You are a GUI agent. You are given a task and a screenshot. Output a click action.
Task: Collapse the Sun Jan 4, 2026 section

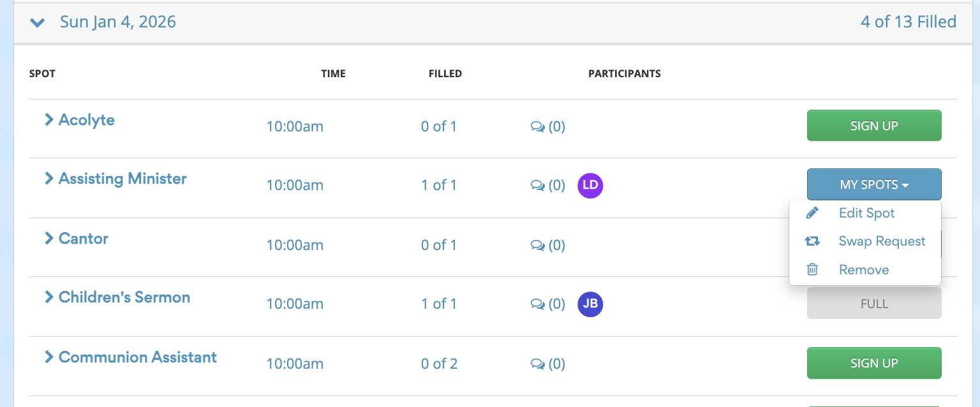[x=38, y=23]
